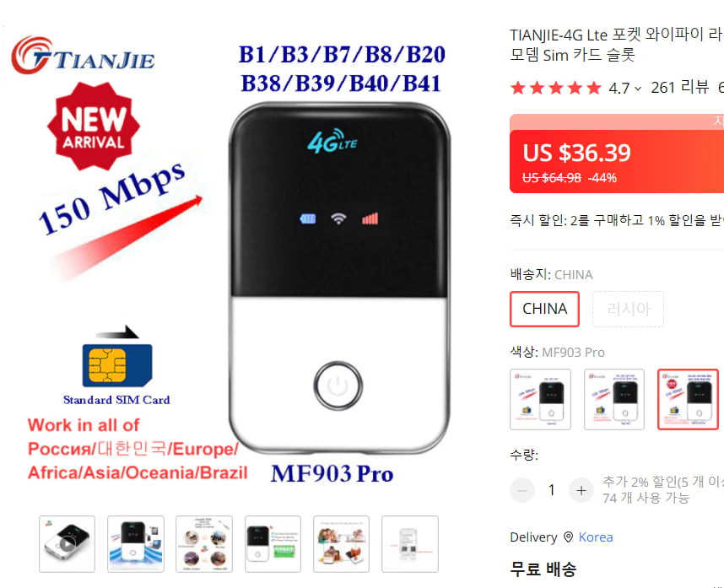This screenshot has width=724, height=588.
Task: Select the Russia shipping origin option
Action: [x=629, y=309]
